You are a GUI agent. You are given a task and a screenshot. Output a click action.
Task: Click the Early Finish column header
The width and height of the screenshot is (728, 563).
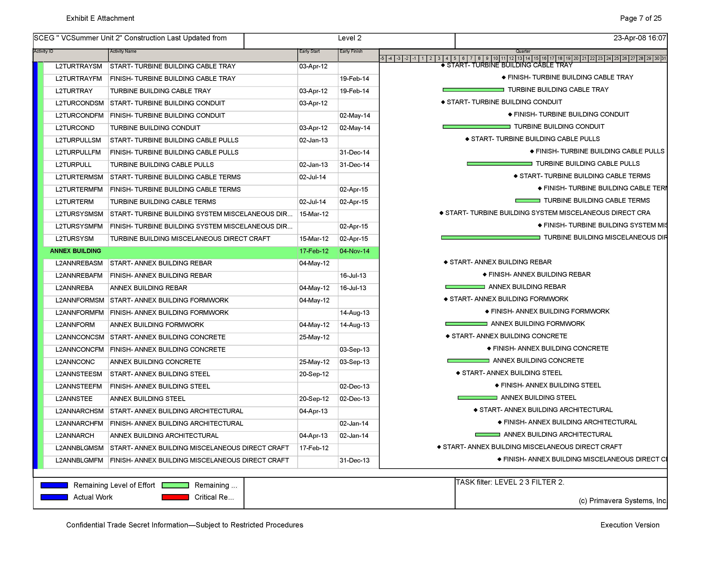tap(359, 55)
